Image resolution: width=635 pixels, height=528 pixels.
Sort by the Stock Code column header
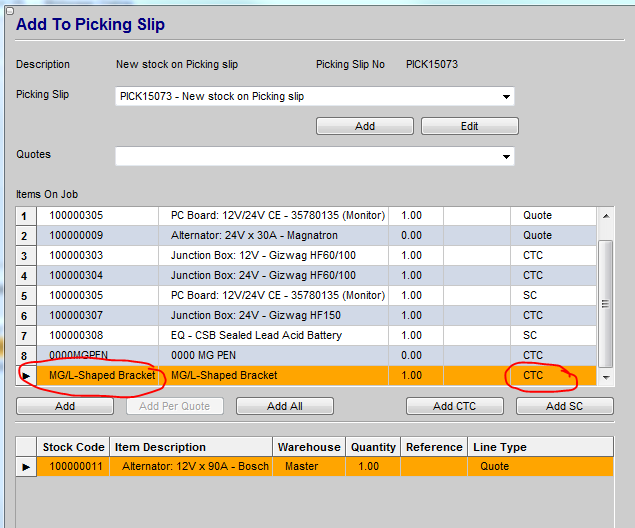(x=72, y=447)
